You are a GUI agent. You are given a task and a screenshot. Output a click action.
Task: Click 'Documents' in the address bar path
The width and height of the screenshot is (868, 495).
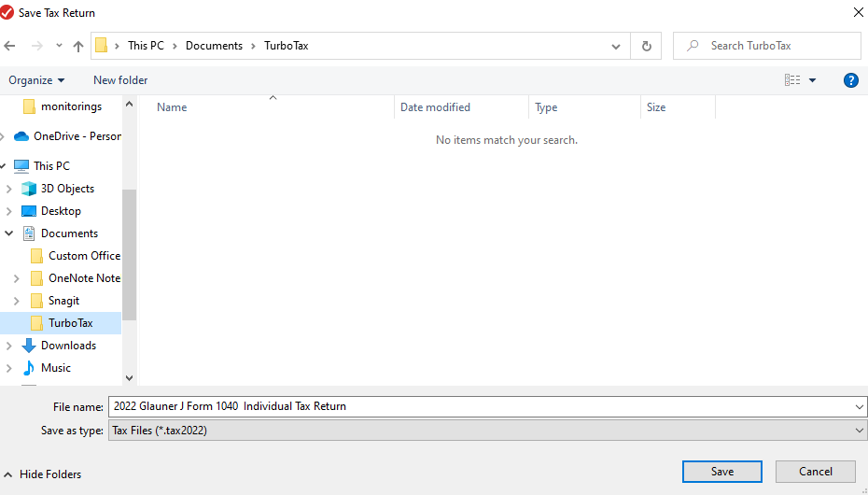215,46
